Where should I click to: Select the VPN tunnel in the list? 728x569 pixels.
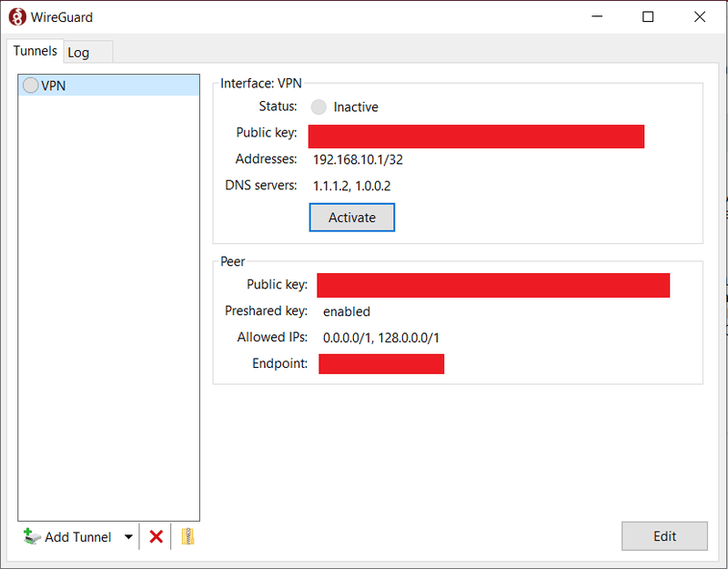(x=108, y=86)
